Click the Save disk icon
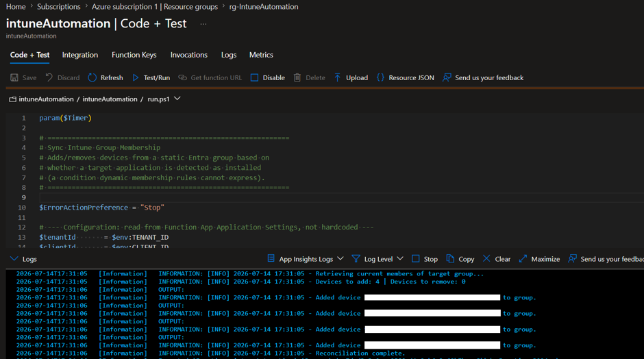The height and width of the screenshot is (359, 644). tap(14, 77)
